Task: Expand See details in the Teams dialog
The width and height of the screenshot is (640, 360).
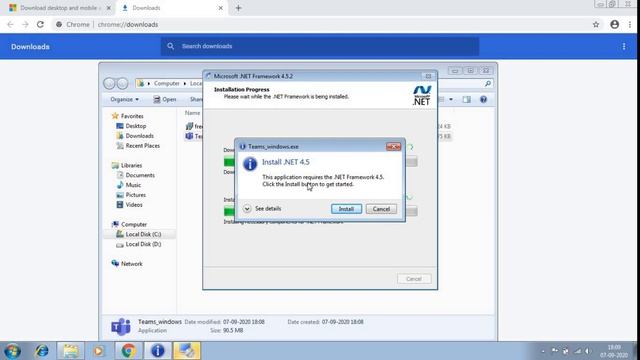Action: tap(262, 209)
